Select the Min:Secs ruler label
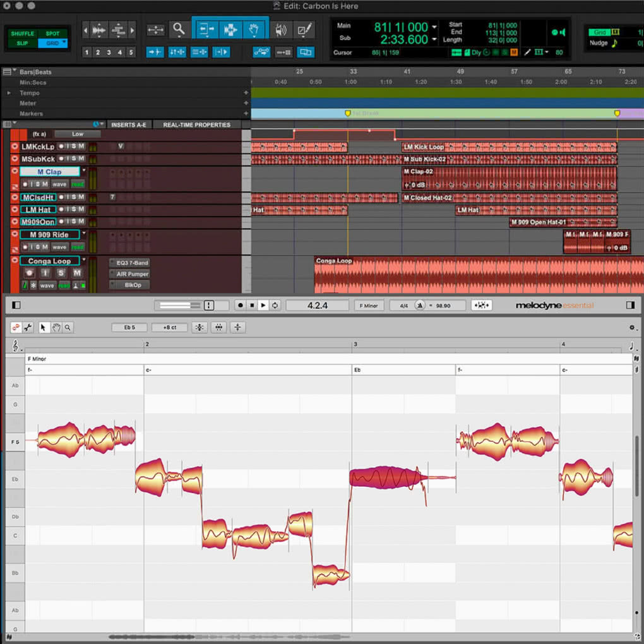The width and height of the screenshot is (644, 644). (x=33, y=83)
